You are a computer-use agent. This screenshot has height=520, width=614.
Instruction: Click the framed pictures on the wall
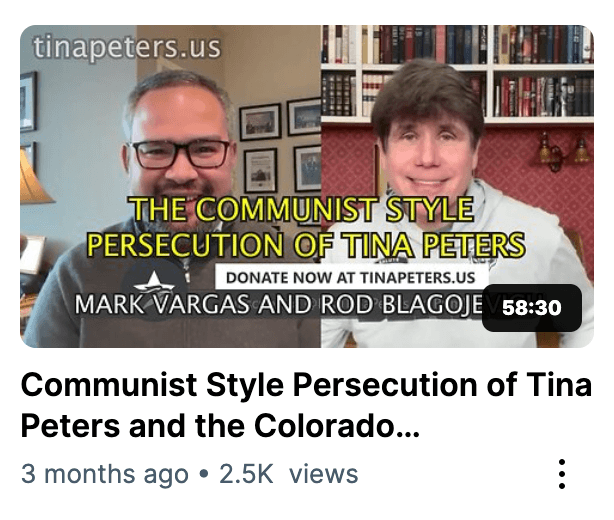point(280,146)
